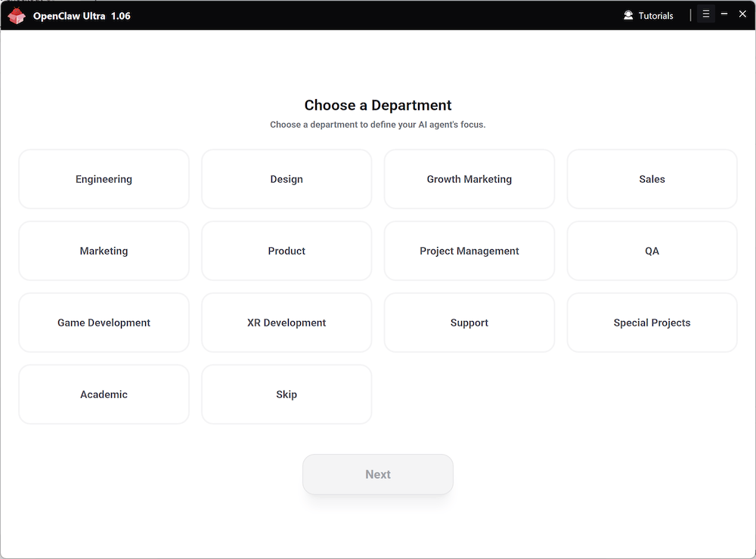Choose the Support department

tap(469, 323)
